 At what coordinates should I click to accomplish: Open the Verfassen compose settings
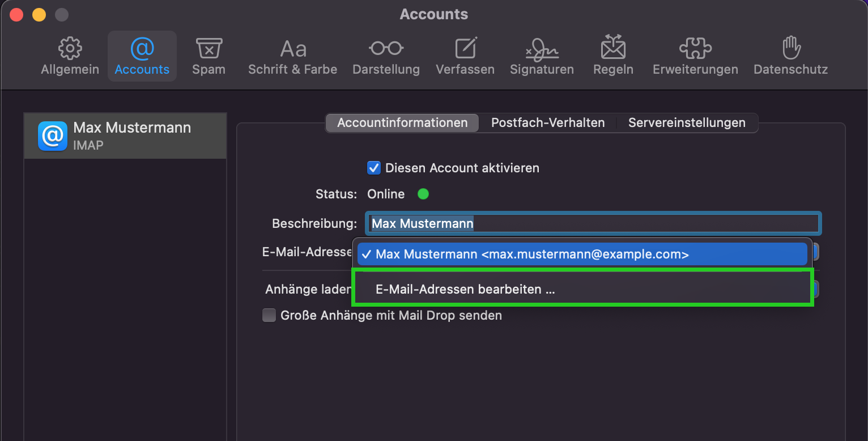pyautogui.click(x=465, y=57)
